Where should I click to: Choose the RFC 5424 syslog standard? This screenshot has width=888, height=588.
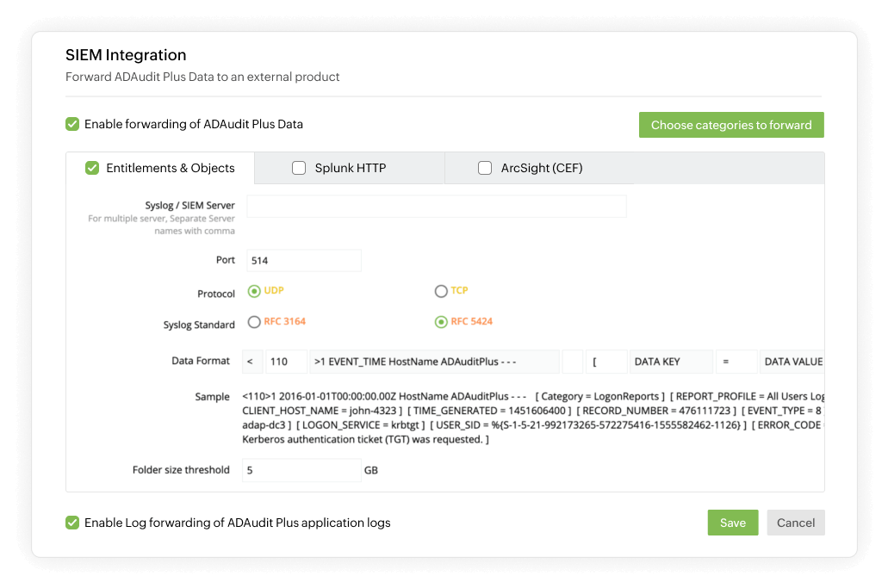click(x=441, y=321)
